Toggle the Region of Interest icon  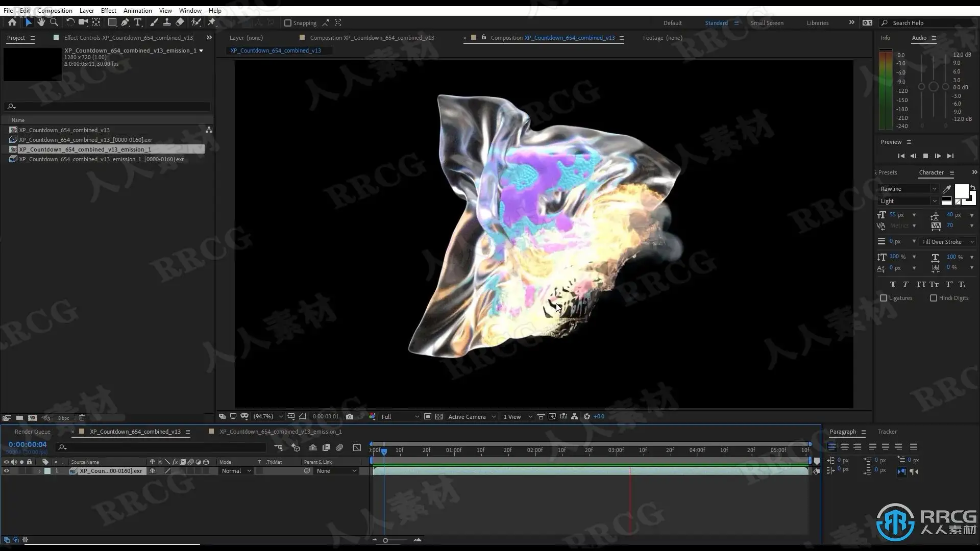coord(428,417)
